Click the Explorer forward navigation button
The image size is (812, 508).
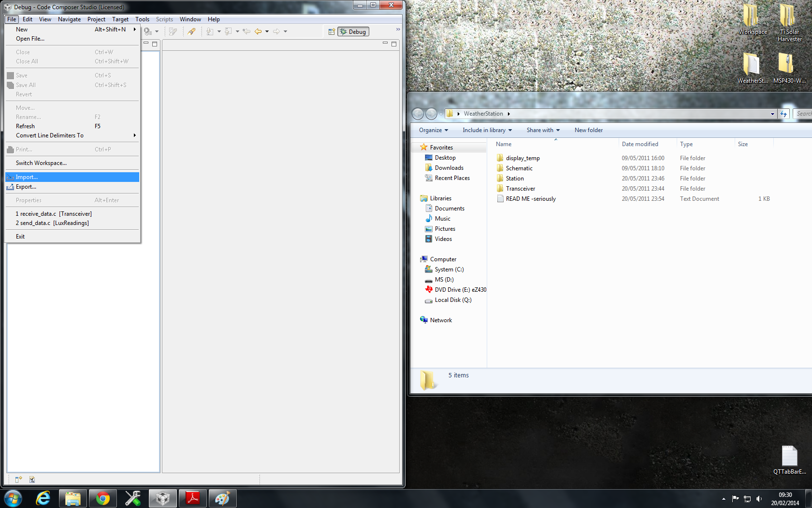click(x=431, y=114)
